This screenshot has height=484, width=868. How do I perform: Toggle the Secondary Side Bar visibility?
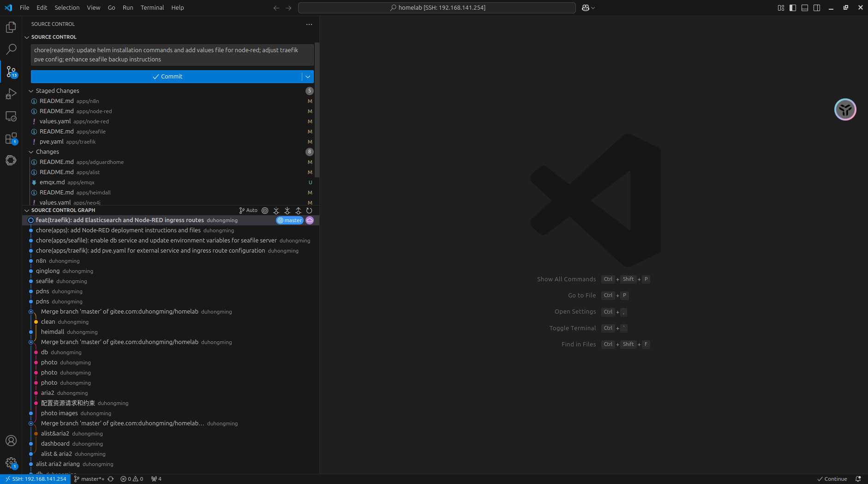pos(817,8)
